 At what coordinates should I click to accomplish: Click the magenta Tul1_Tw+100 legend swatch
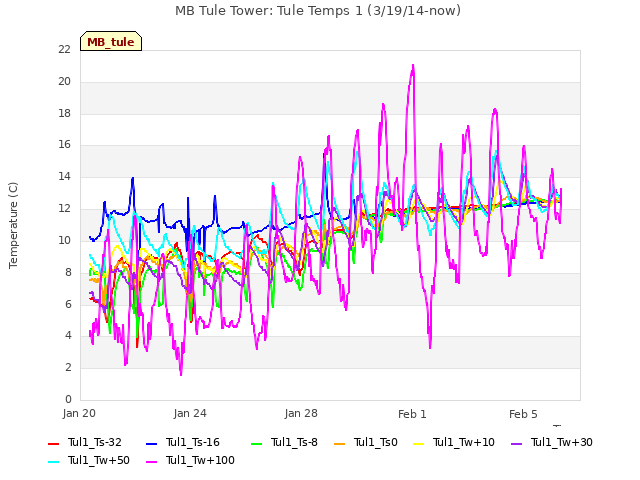151,461
